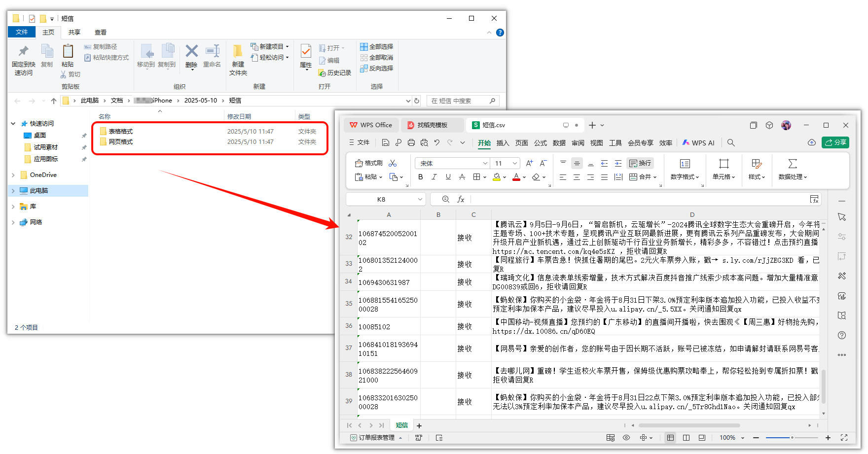Click the user avatar in WPS title bar

click(786, 125)
